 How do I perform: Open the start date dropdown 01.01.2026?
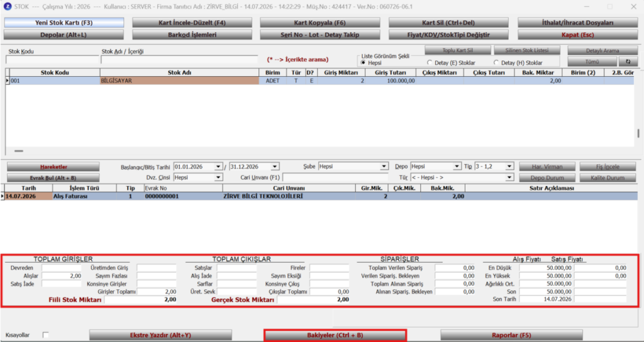(x=218, y=167)
